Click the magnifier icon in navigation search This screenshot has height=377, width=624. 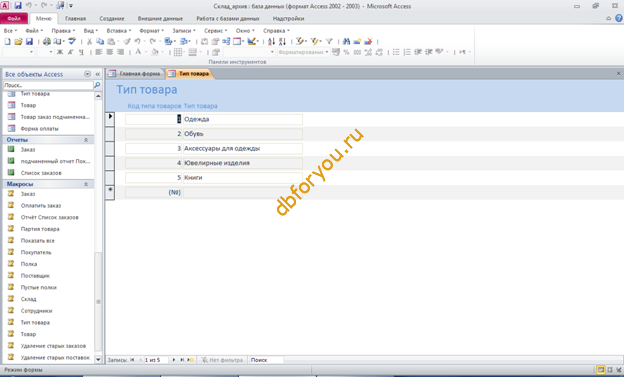[97, 85]
